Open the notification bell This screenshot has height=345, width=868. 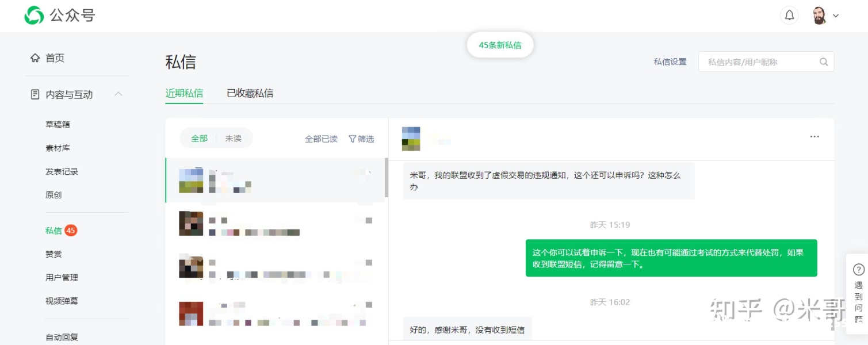[x=789, y=16]
